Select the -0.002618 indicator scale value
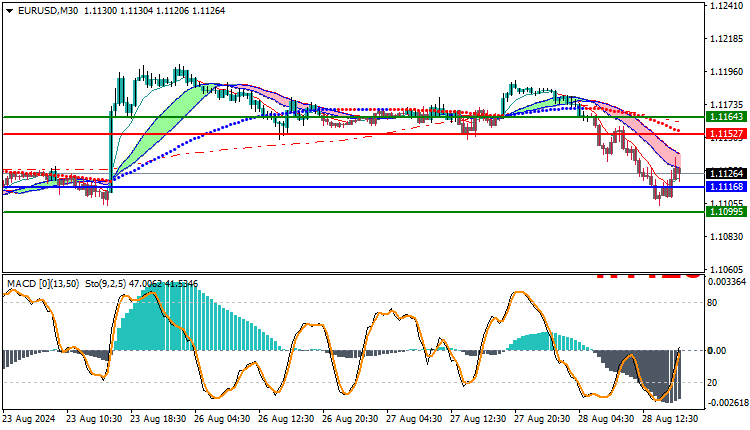750x430 pixels. click(x=726, y=403)
